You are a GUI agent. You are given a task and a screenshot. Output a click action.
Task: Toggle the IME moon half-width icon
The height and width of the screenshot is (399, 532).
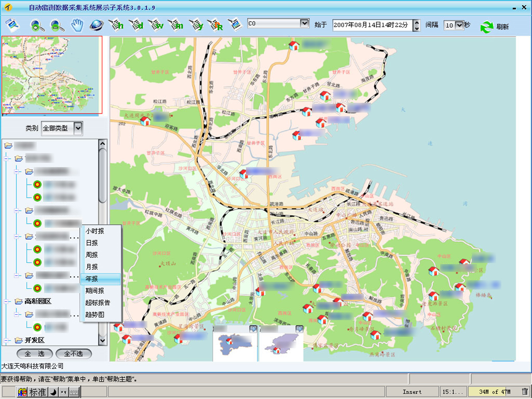pyautogui.click(x=53, y=392)
